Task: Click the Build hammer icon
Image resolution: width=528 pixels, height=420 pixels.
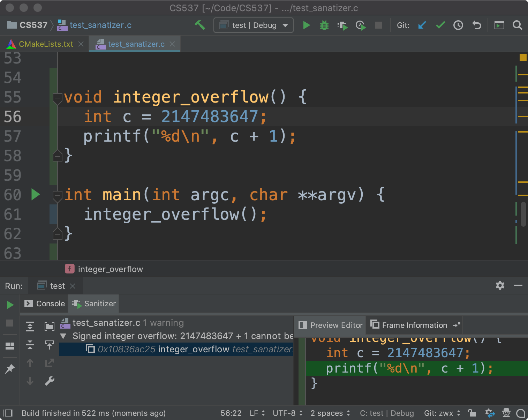Action: 200,25
